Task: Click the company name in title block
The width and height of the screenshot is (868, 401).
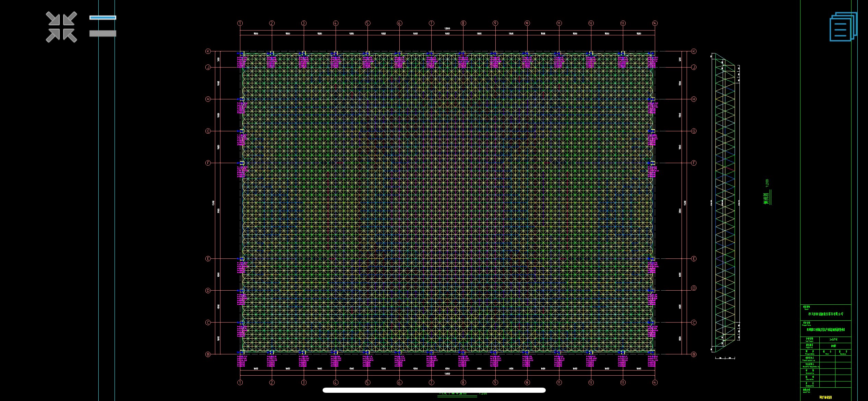Action: pyautogui.click(x=825, y=314)
